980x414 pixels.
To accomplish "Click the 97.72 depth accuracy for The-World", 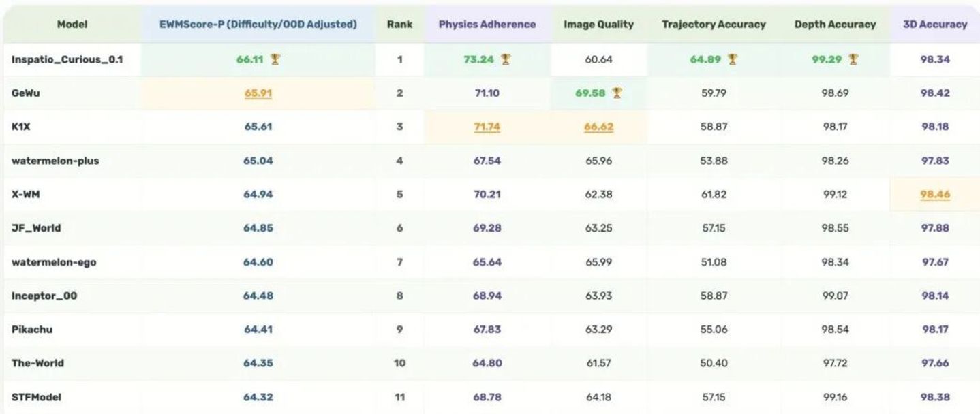I will tap(835, 364).
